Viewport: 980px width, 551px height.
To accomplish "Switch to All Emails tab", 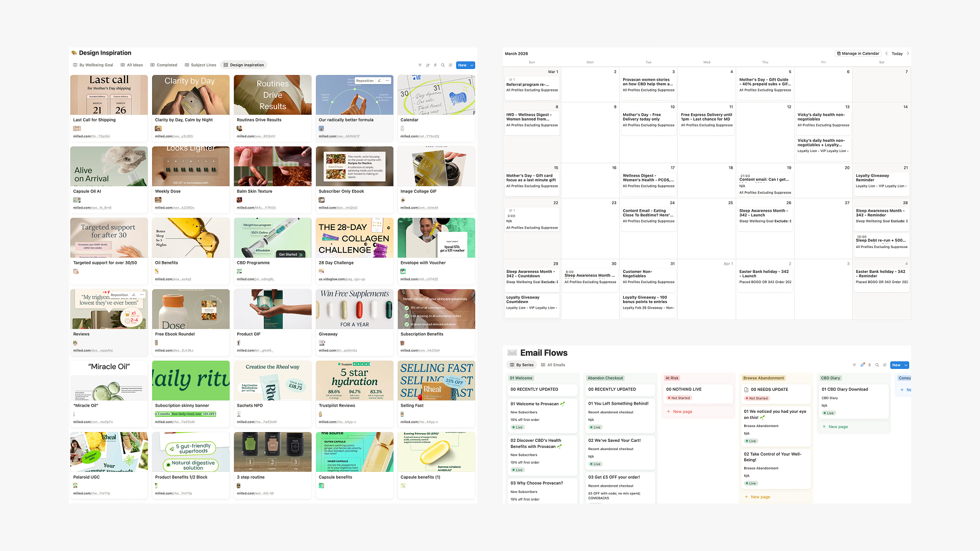I will coord(553,365).
